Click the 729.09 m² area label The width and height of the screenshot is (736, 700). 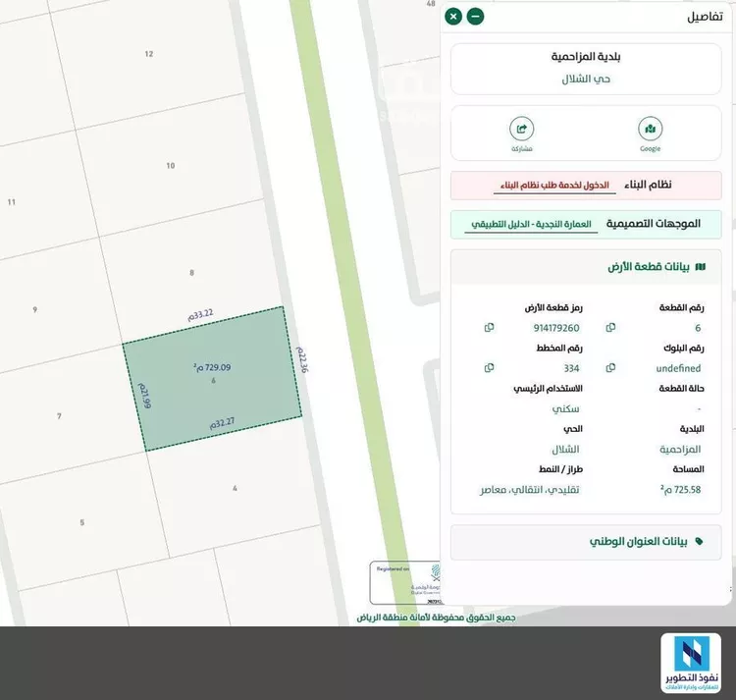point(212,367)
